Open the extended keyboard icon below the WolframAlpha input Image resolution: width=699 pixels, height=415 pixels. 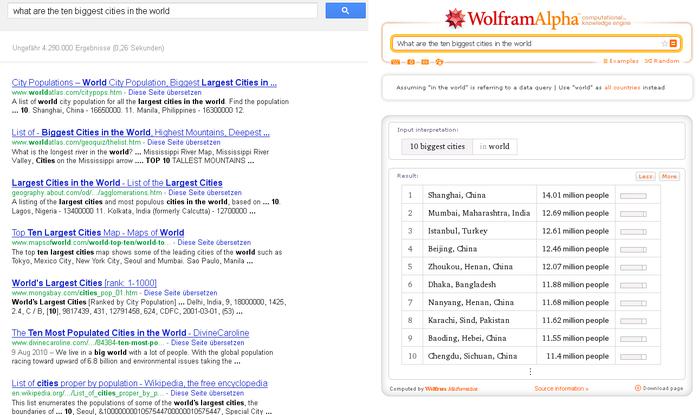(395, 62)
